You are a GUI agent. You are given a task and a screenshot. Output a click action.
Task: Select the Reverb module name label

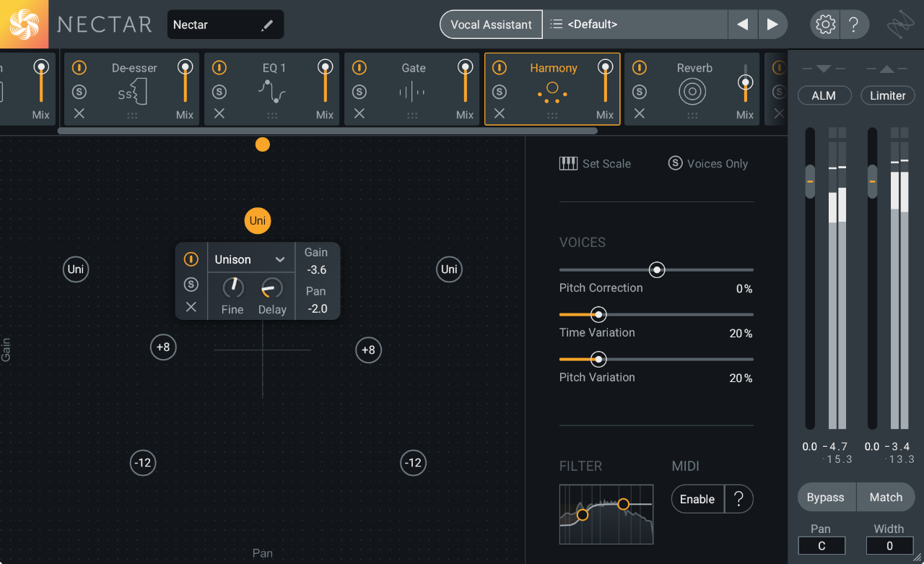click(694, 68)
